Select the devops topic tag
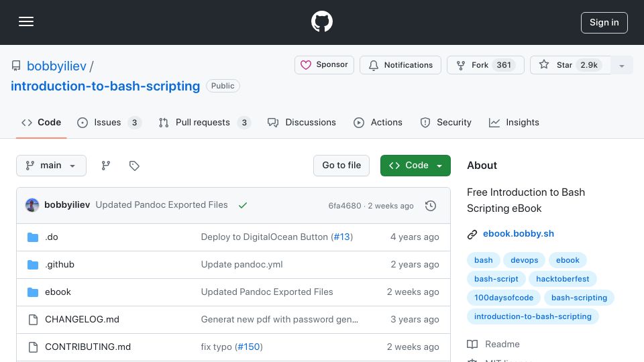Screen dimensions: 644x362 coord(524,260)
